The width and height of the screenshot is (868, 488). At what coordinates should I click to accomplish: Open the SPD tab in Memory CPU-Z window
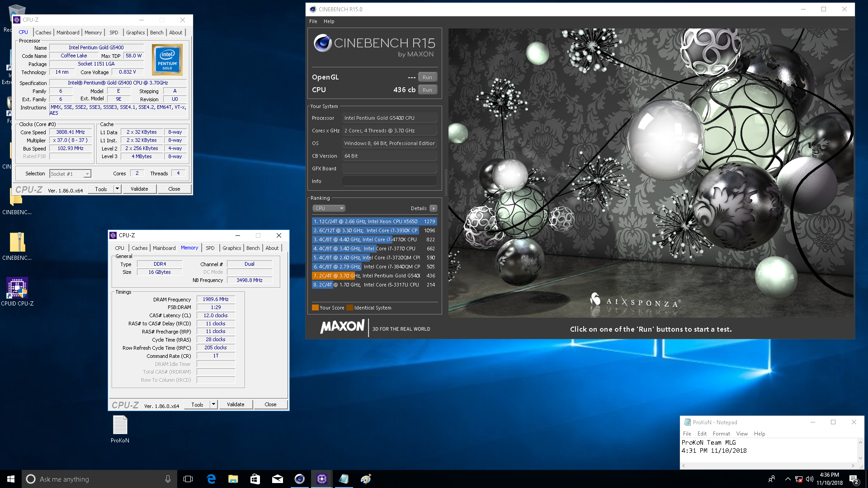pyautogui.click(x=210, y=248)
